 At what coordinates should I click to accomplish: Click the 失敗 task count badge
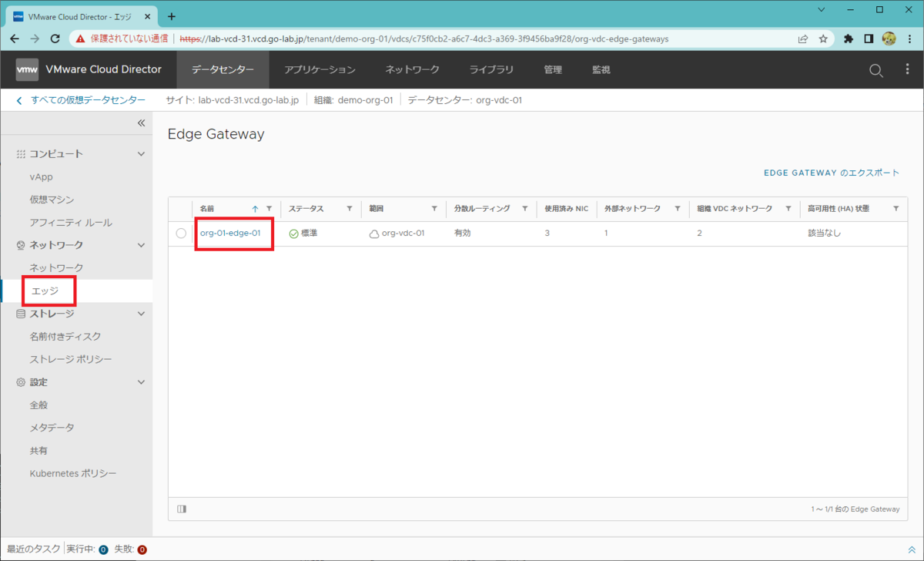(142, 549)
